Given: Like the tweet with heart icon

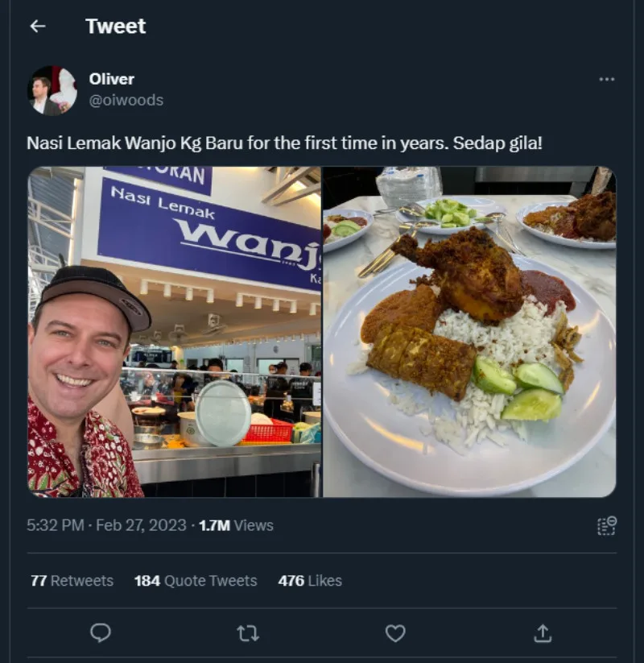Looking at the screenshot, I should pyautogui.click(x=395, y=633).
